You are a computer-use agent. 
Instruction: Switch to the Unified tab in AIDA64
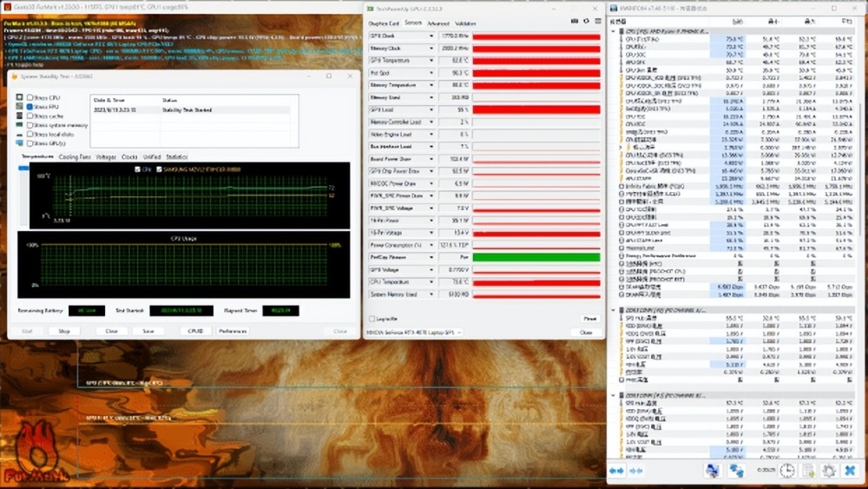[152, 157]
